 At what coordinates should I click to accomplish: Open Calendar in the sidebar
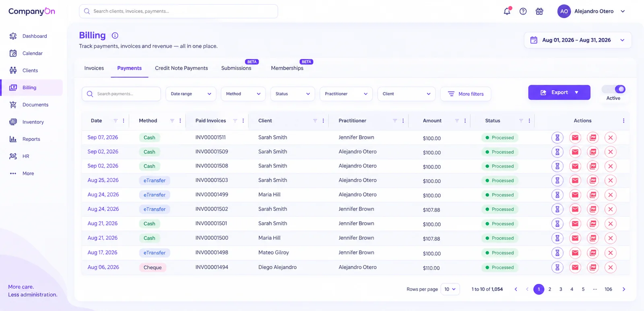click(x=31, y=53)
